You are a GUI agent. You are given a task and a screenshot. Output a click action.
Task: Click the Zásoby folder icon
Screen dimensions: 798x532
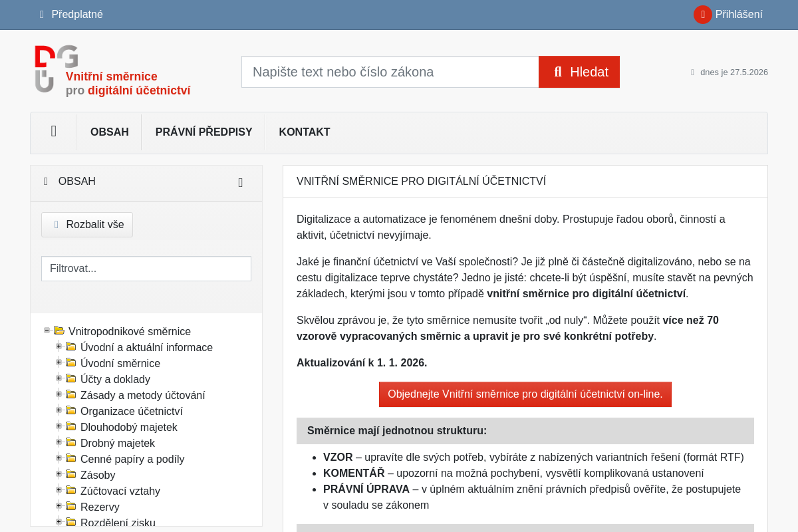(71, 474)
